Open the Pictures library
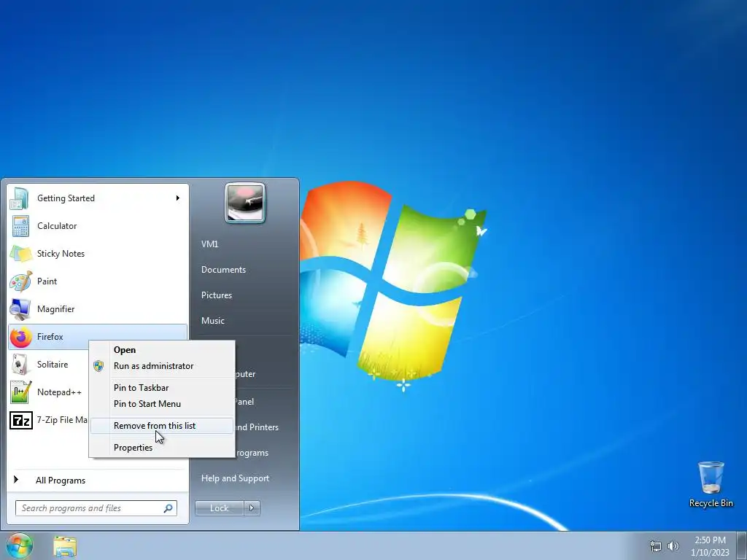The image size is (747, 560). pos(216,295)
